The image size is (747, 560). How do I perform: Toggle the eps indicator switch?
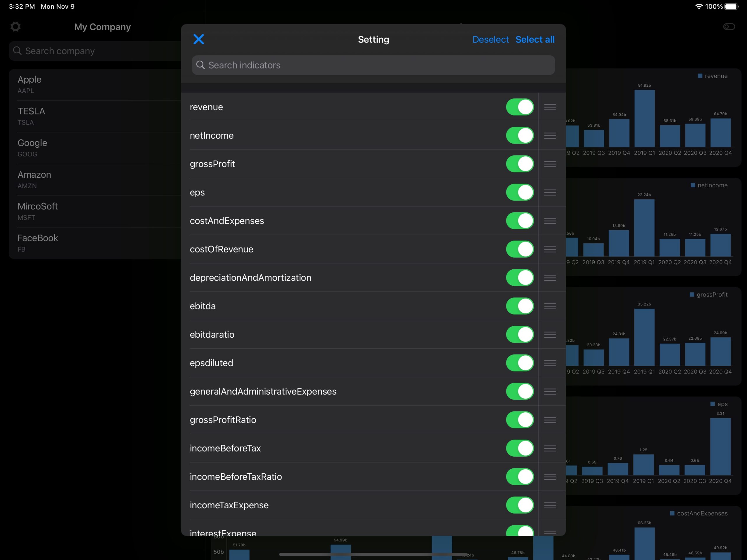pos(520,192)
